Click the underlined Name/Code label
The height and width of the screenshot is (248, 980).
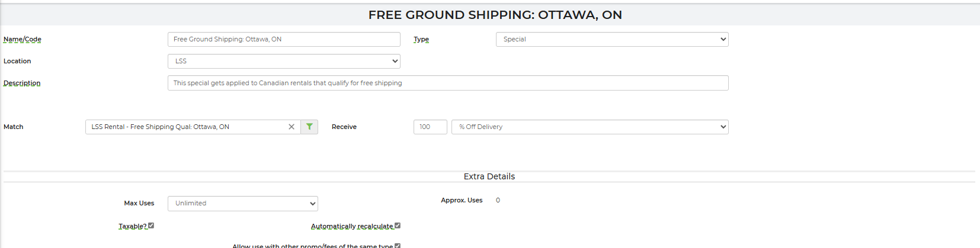pyautogui.click(x=23, y=39)
